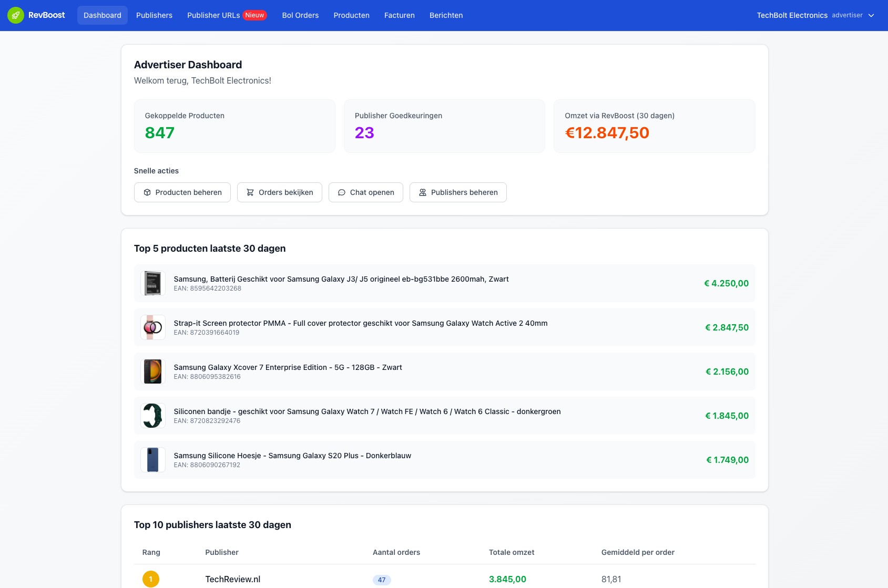Click the orders count pill showing 47

[382, 580]
